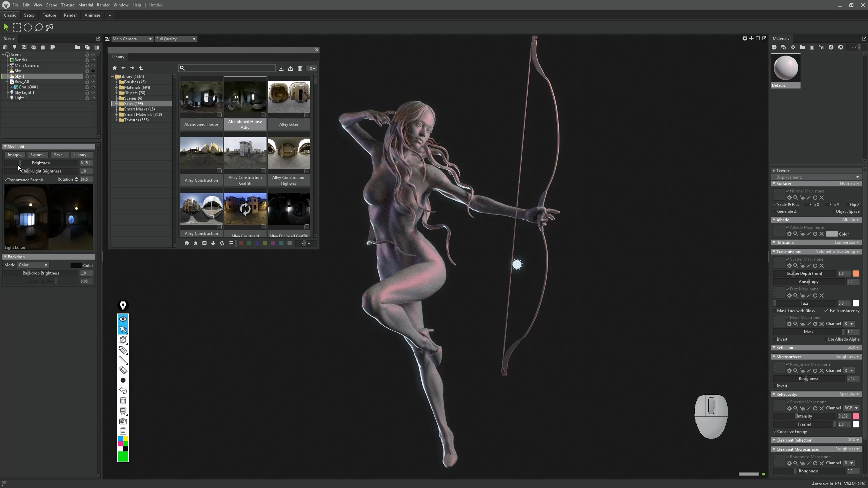
Task: Open the Main Camera dropdown
Action: click(132, 39)
